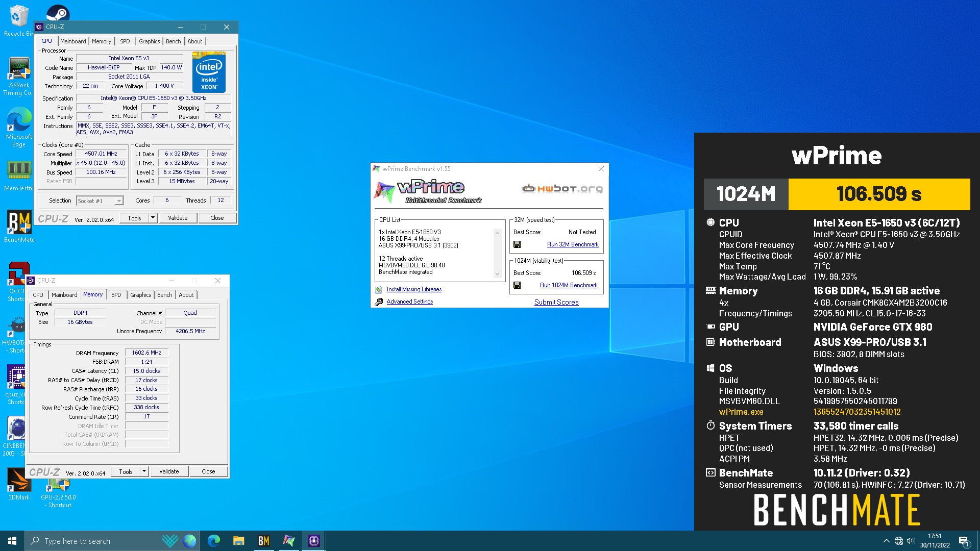Expand Tools dropdown arrow in top CPU-Z
The image size is (980, 551).
[153, 218]
